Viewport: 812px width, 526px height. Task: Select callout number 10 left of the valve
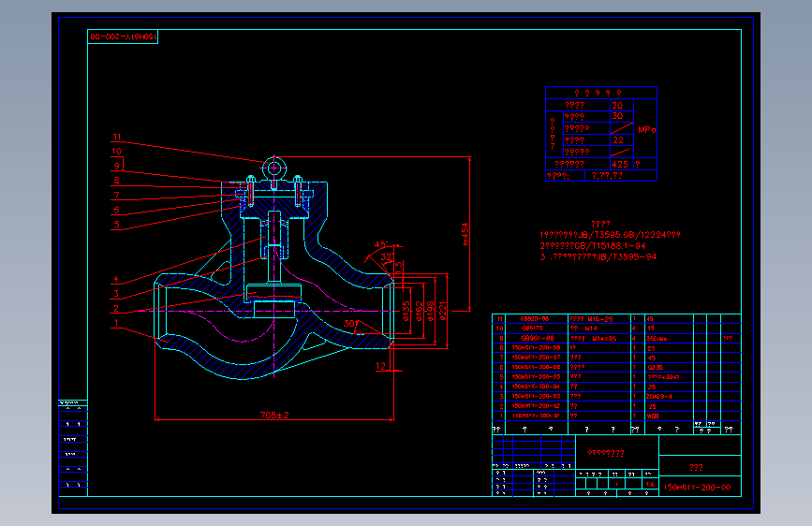coord(117,152)
